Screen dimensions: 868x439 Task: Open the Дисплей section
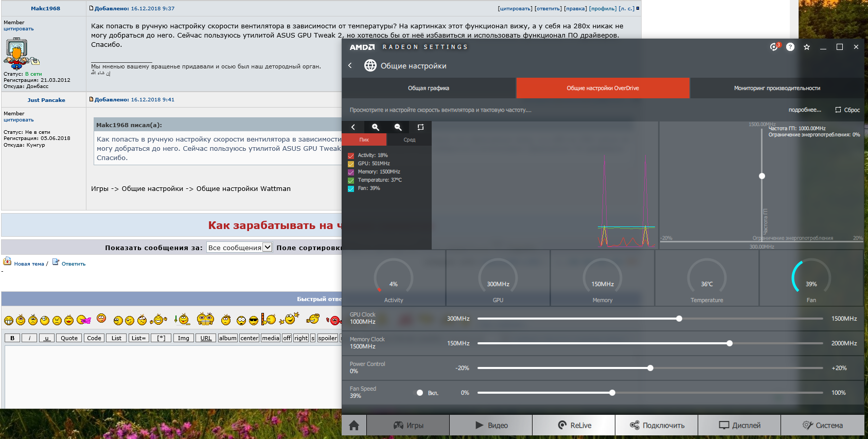coord(740,425)
